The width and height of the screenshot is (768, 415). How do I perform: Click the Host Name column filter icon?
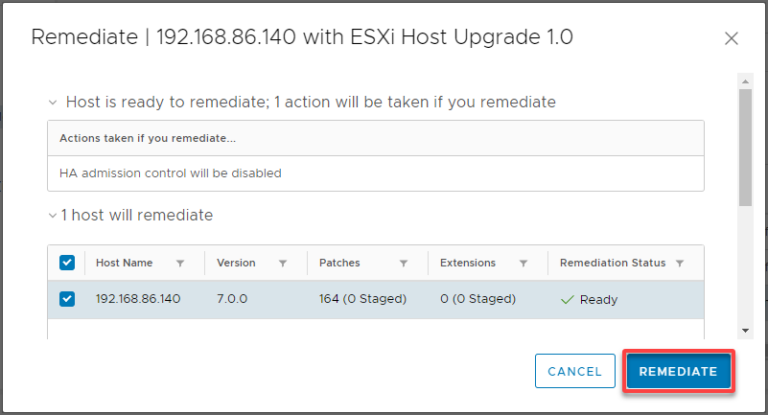click(180, 264)
